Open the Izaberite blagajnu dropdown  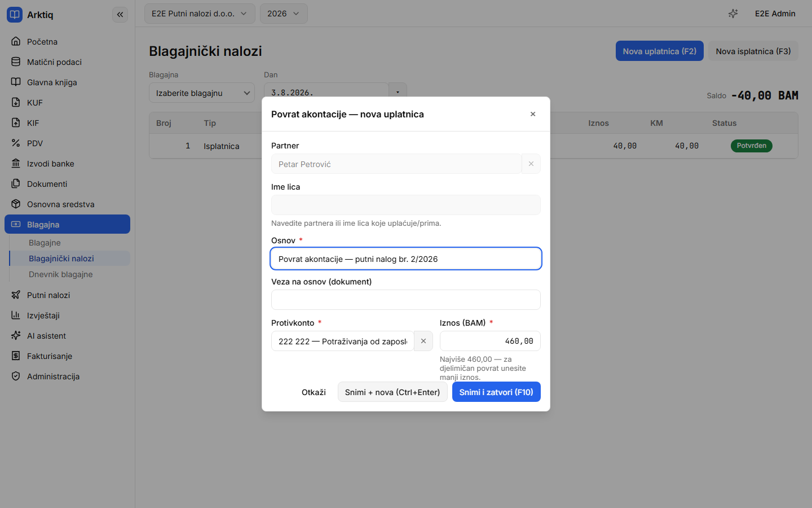point(202,93)
